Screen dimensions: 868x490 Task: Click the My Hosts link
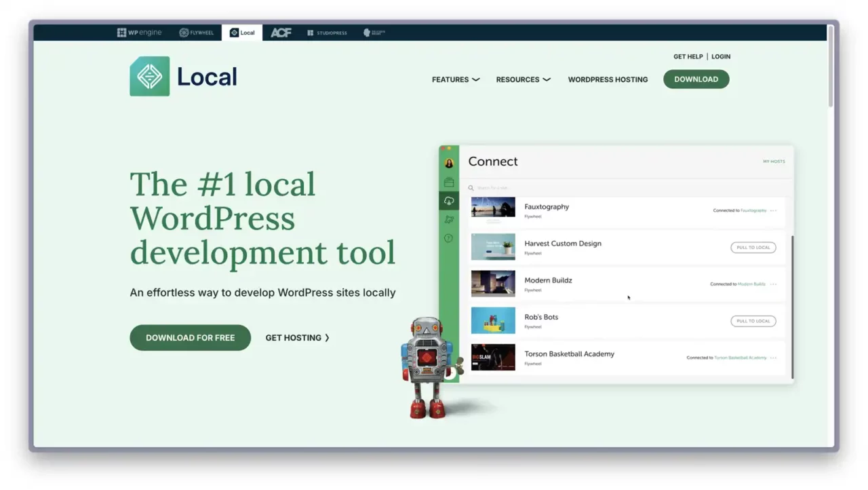(x=774, y=162)
